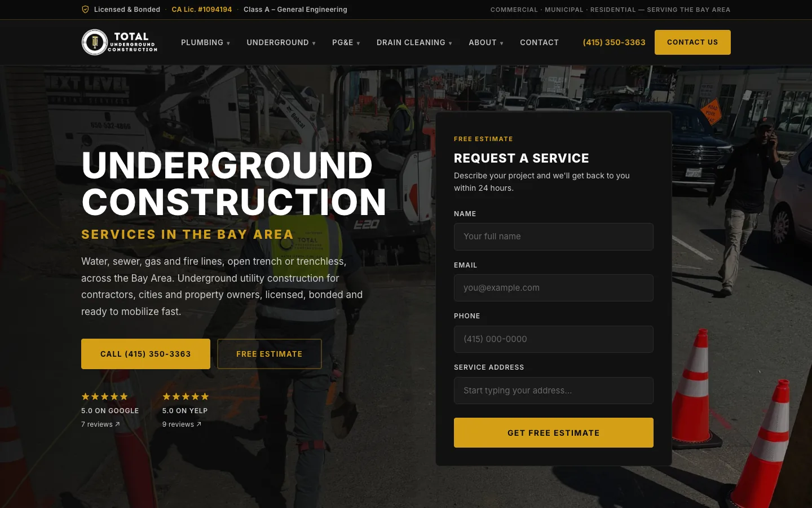Click the Yelp five-star rating icons
This screenshot has width=812, height=508.
tap(186, 397)
